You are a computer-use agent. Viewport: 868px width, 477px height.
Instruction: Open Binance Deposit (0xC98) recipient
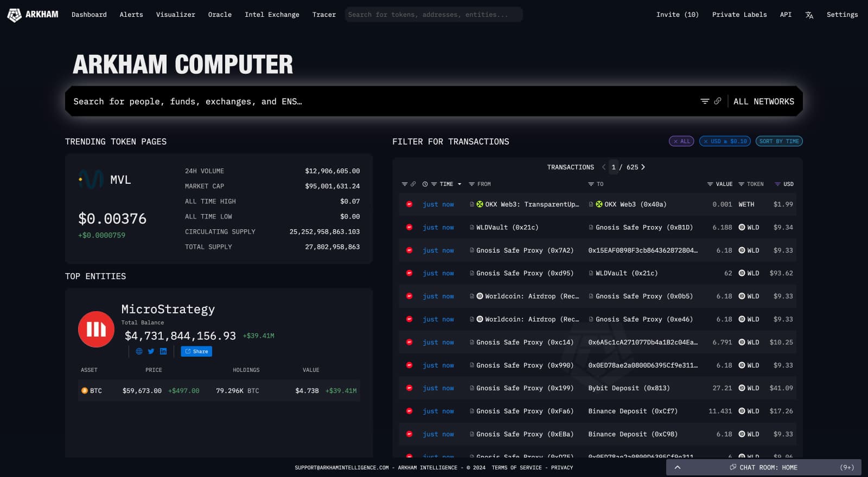click(633, 434)
